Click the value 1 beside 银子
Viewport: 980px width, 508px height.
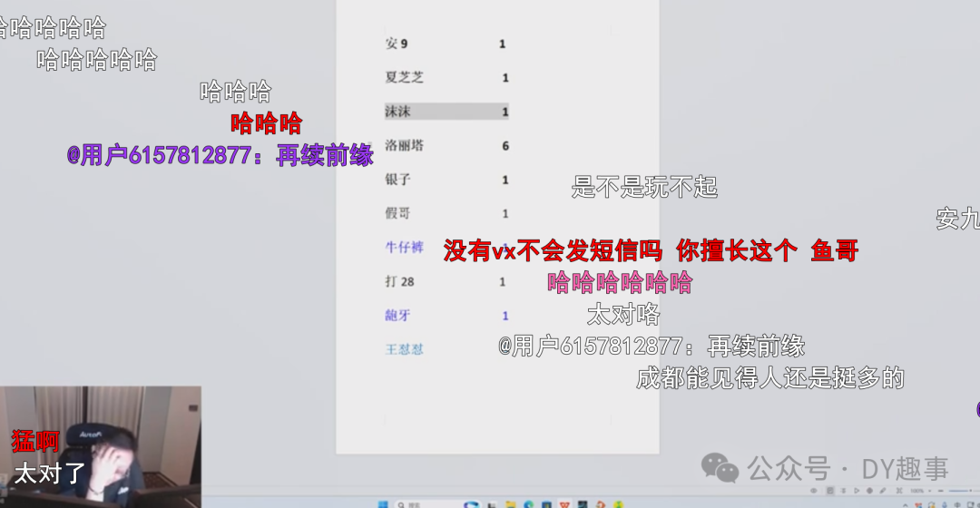point(505,180)
